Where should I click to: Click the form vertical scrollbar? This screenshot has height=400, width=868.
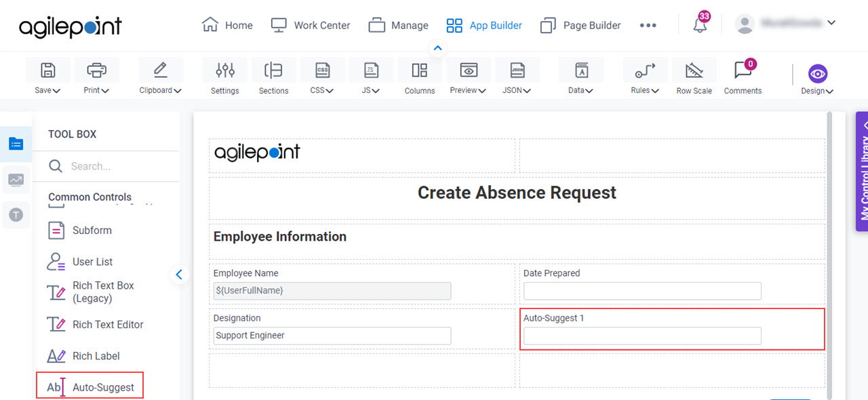point(829,254)
